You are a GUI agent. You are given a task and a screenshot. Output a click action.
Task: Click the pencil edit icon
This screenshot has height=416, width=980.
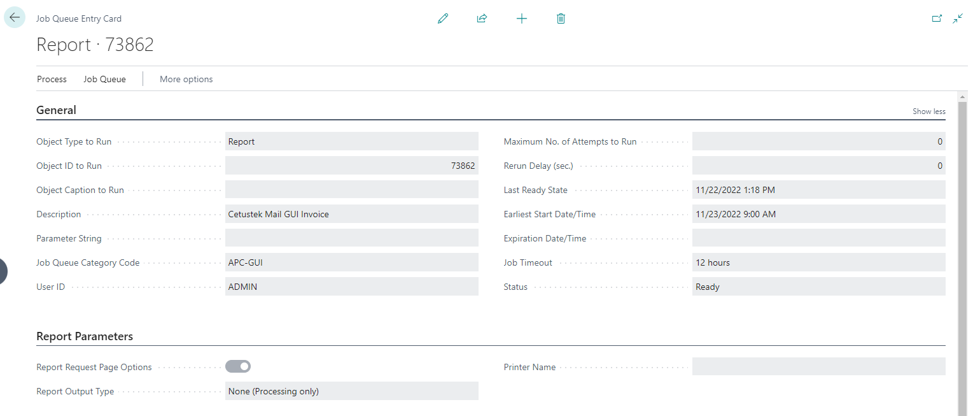(443, 18)
